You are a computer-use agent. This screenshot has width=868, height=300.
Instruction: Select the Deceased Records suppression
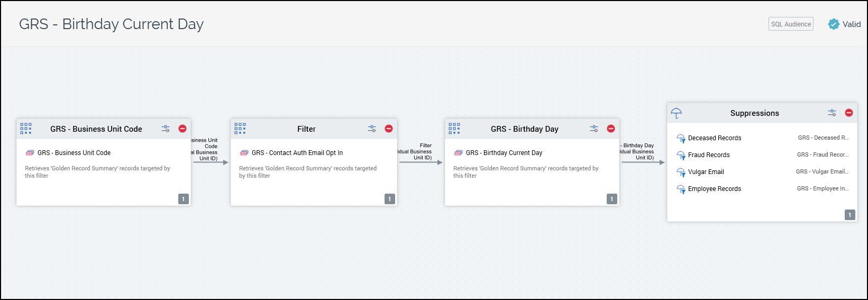(x=714, y=138)
